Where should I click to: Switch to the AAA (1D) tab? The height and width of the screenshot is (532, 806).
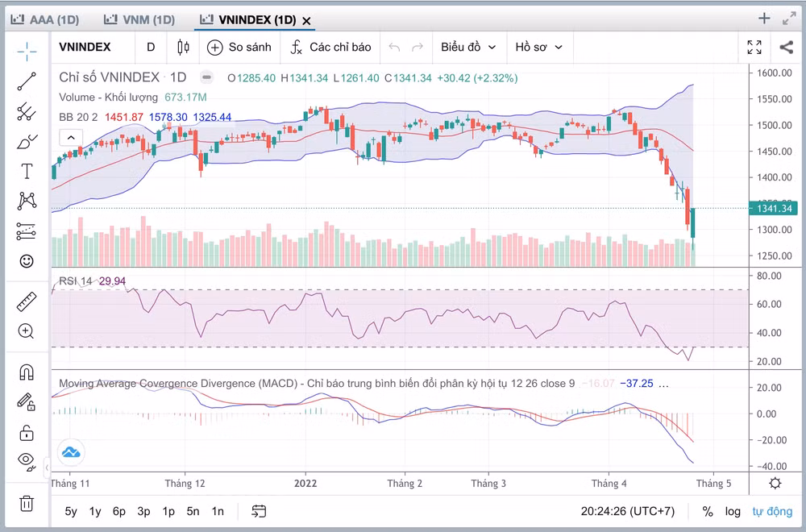(45, 20)
